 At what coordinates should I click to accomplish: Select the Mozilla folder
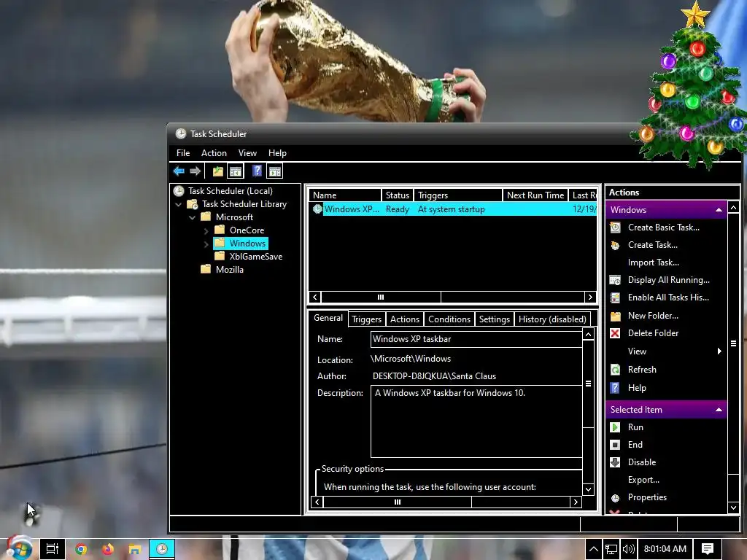tap(229, 270)
